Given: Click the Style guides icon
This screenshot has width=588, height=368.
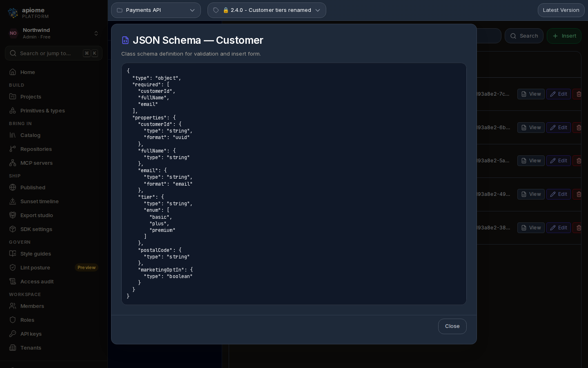Looking at the screenshot, I should point(13,254).
